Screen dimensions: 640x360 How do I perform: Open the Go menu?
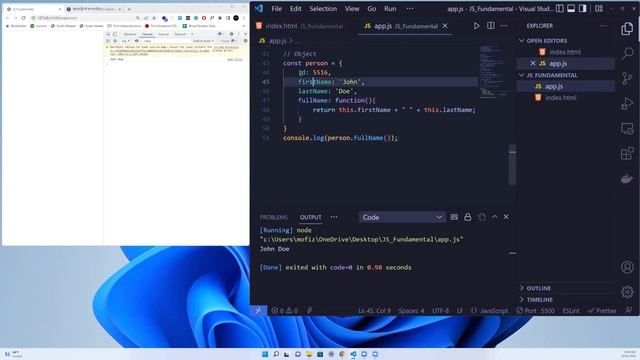pyautogui.click(x=371, y=9)
